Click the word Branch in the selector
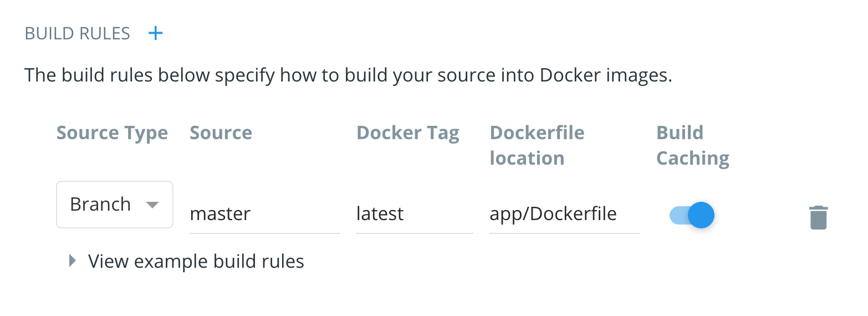Screen dimensions: 868x316 coord(100,205)
